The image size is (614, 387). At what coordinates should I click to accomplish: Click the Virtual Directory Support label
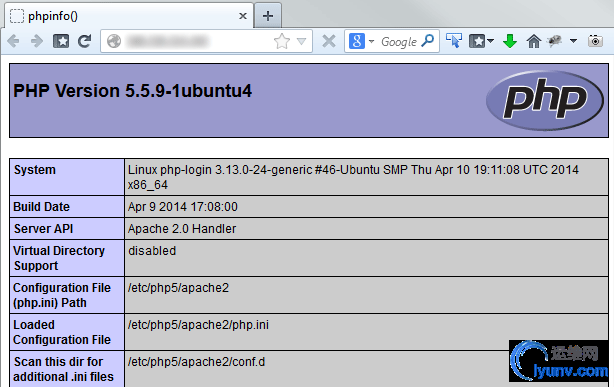coord(59,258)
